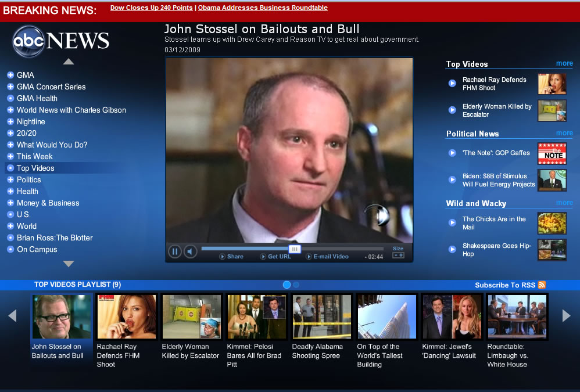
Task: Click the Share link under the video
Action: 231,257
